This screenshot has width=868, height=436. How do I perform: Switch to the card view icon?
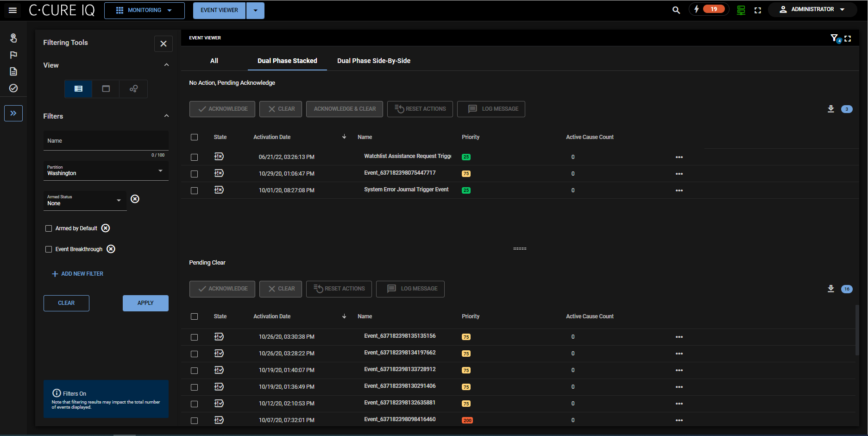(106, 89)
